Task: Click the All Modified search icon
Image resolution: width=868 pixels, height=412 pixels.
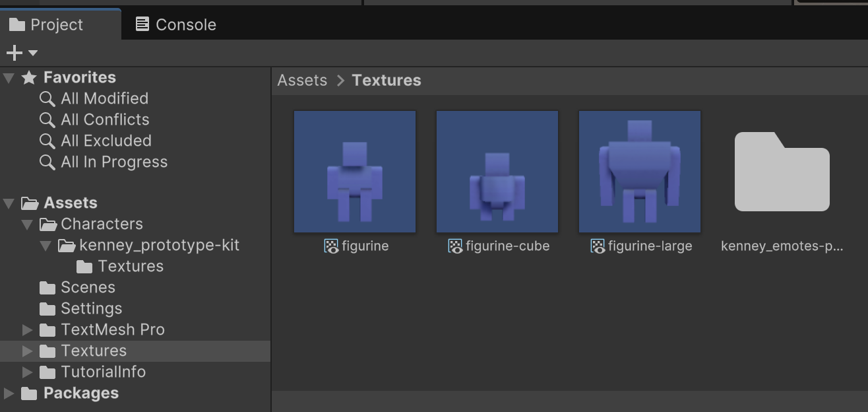Action: pos(47,99)
